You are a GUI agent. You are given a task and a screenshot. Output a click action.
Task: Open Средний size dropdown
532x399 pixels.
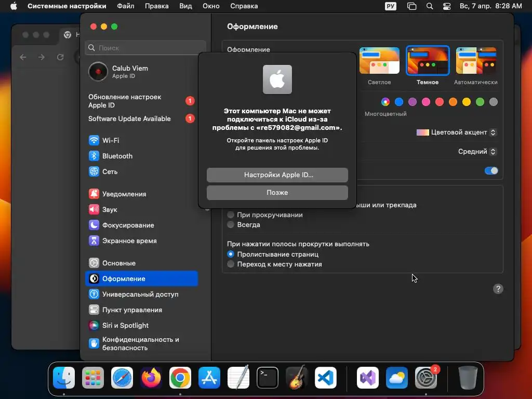[x=477, y=151]
